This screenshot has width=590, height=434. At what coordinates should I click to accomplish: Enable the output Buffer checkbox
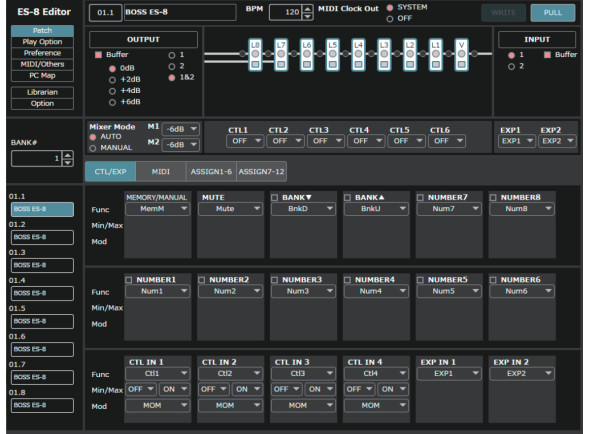tap(98, 55)
